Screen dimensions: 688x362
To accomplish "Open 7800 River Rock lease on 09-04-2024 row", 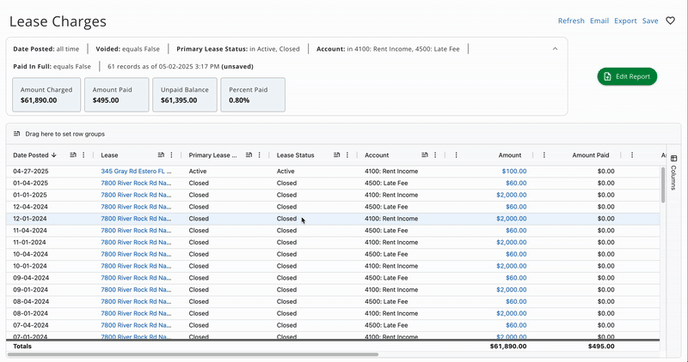I will (x=136, y=278).
